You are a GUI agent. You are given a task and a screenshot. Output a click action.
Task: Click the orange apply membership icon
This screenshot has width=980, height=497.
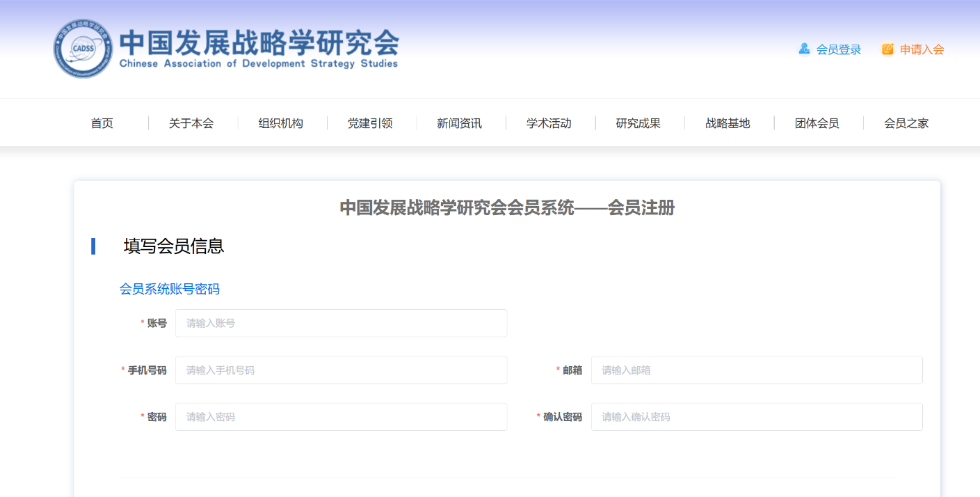coord(887,49)
